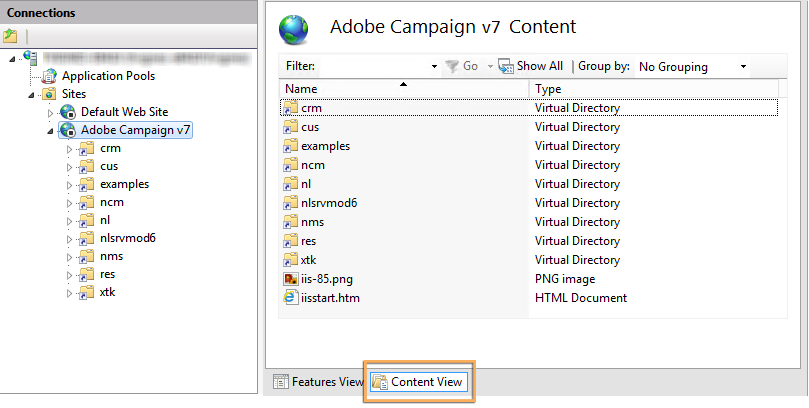Expand the nlsrvmod6 tree node
Screen dimensions: 809x408
69,239
